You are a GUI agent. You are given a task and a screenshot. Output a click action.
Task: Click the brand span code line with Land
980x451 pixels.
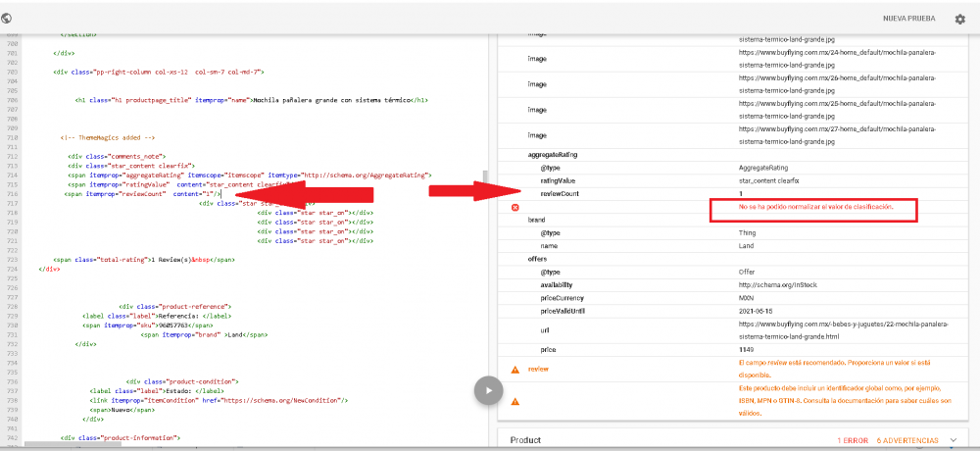205,334
